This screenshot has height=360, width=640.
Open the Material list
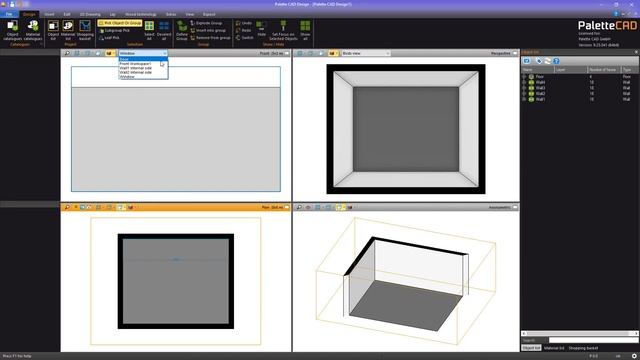(68, 30)
